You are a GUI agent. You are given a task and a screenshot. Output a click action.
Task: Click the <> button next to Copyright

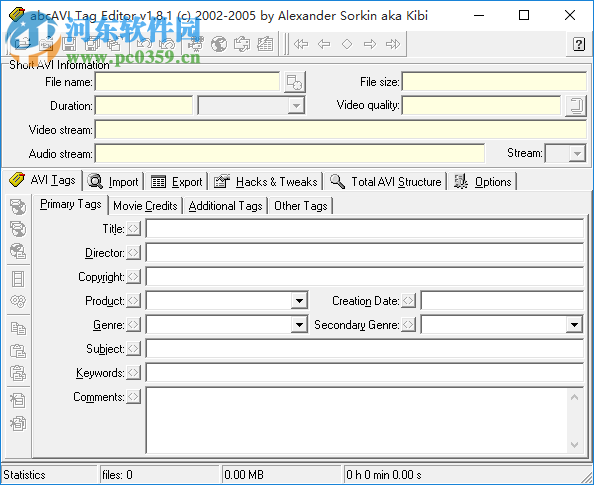coord(133,277)
